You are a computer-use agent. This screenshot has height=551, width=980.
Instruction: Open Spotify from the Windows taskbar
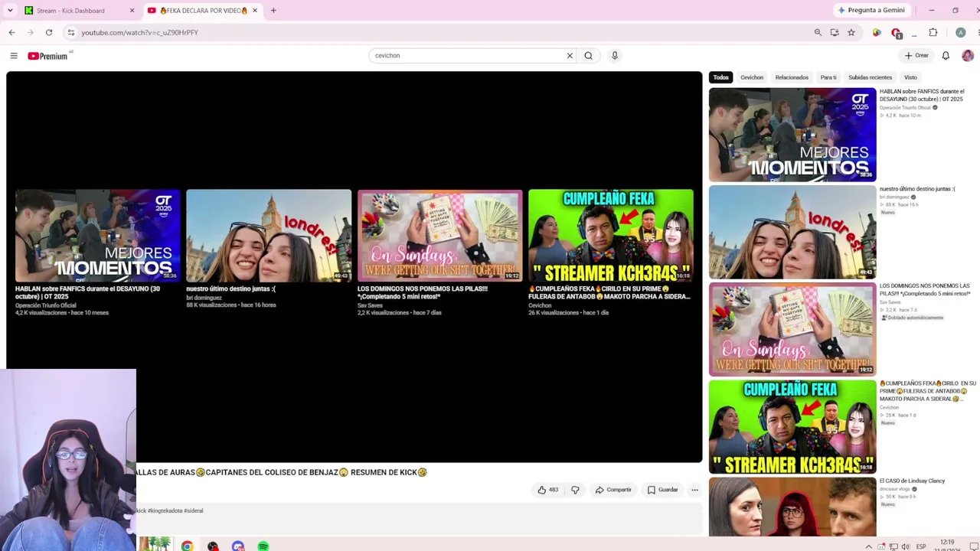point(263,546)
